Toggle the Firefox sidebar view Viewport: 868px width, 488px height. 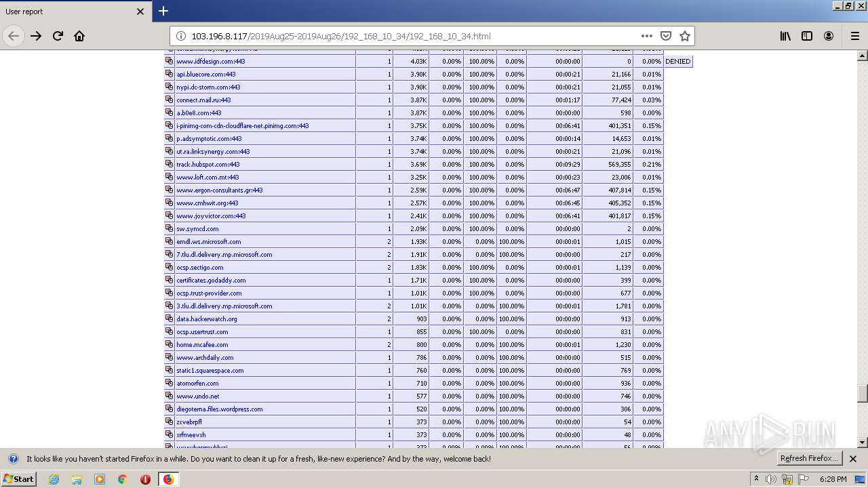point(807,36)
